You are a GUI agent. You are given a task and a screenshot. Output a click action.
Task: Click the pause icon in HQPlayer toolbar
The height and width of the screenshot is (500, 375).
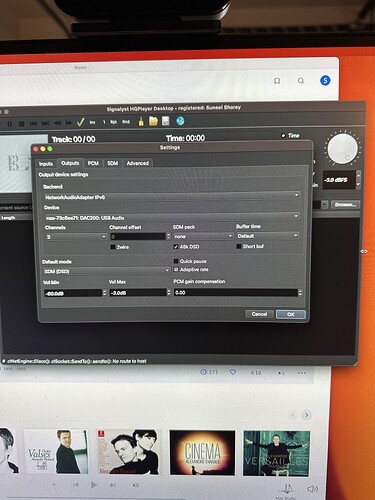[x=10, y=124]
